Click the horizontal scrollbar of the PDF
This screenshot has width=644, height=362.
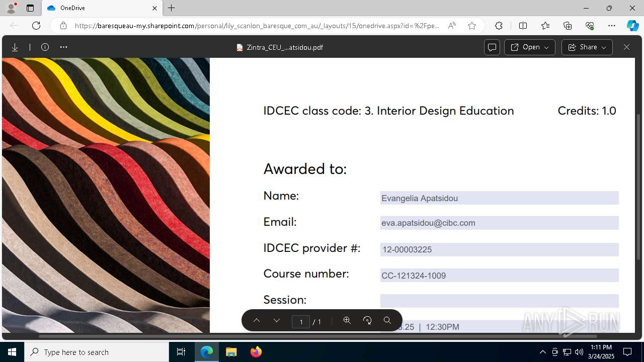[318, 336]
